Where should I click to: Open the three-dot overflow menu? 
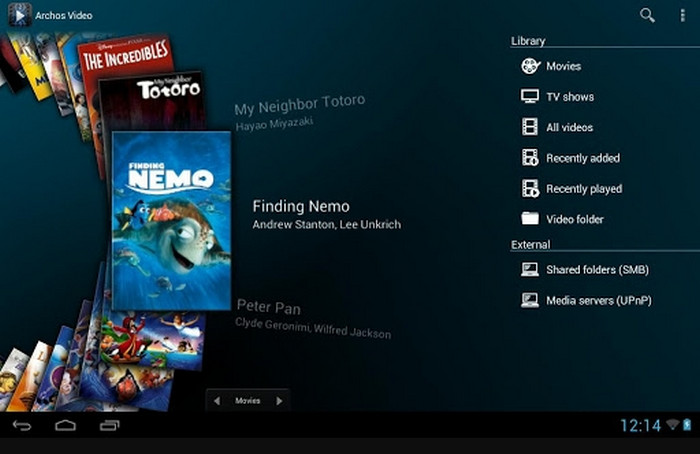point(682,16)
